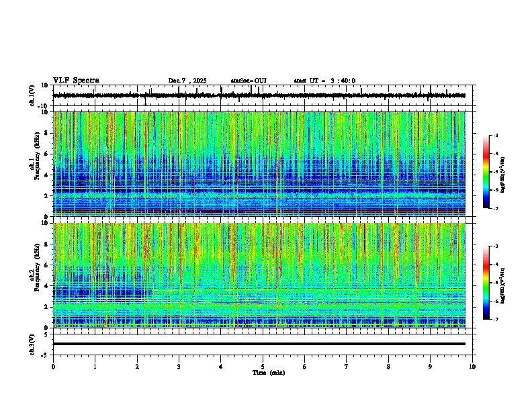Click the time axis tick label '5'
The width and height of the screenshot is (532, 411).
[x=263, y=367]
